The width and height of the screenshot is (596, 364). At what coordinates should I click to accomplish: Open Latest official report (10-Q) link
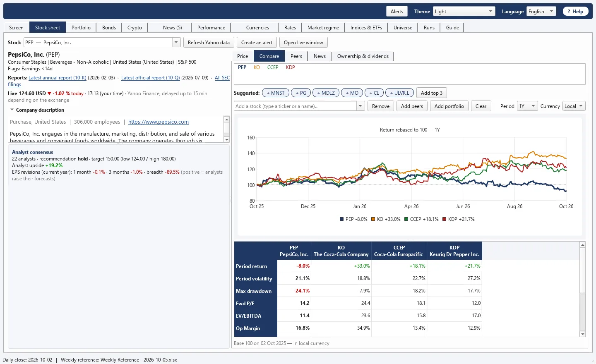tap(151, 78)
